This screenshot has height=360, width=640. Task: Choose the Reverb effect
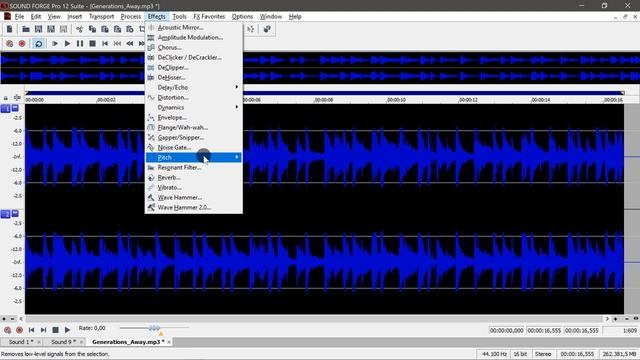point(194,178)
